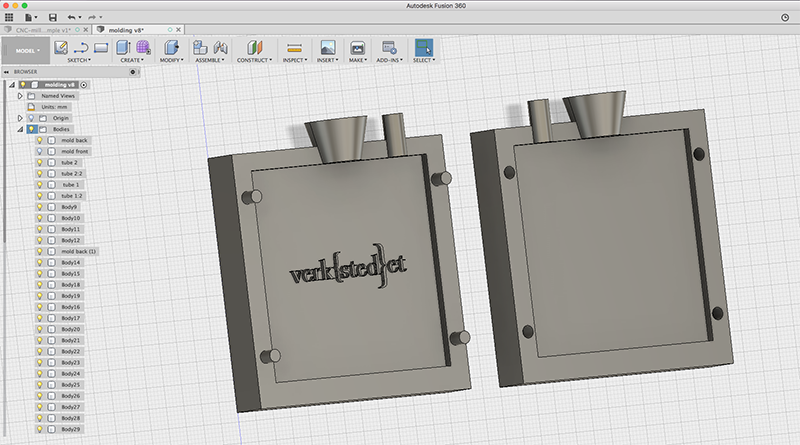Open the CREATE dropdown menu

pyautogui.click(x=132, y=60)
